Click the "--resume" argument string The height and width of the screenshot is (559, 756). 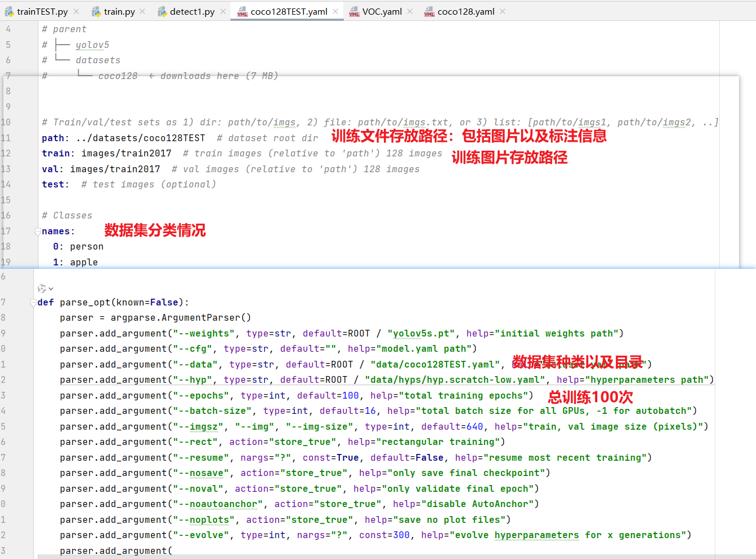[201, 458]
